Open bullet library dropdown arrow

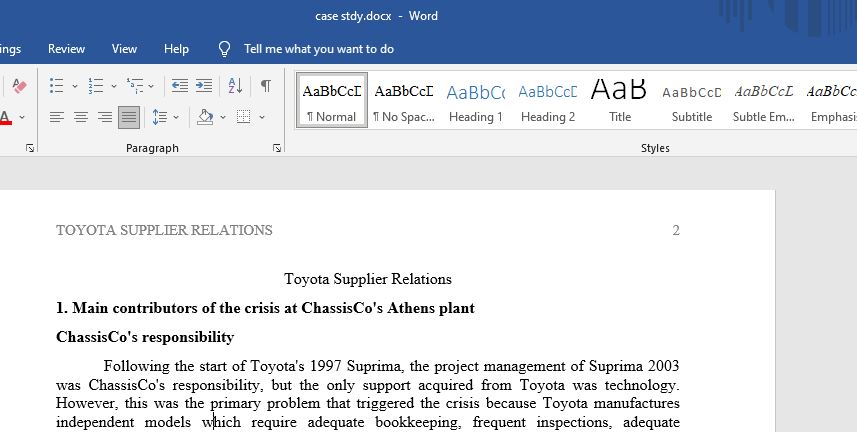pyautogui.click(x=75, y=86)
